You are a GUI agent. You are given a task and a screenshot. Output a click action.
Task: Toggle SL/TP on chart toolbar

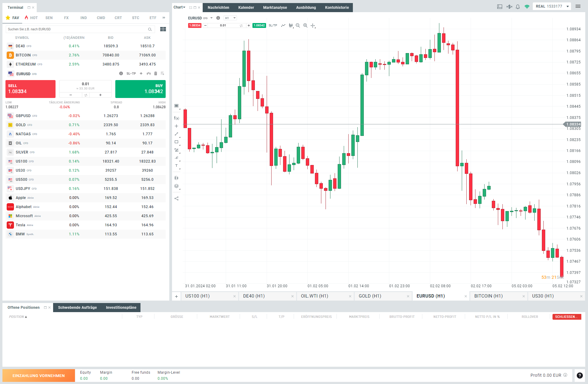273,25
